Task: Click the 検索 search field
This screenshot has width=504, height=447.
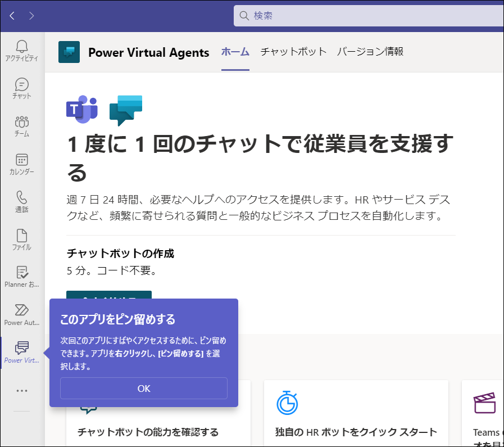Action: pyautogui.click(x=369, y=15)
